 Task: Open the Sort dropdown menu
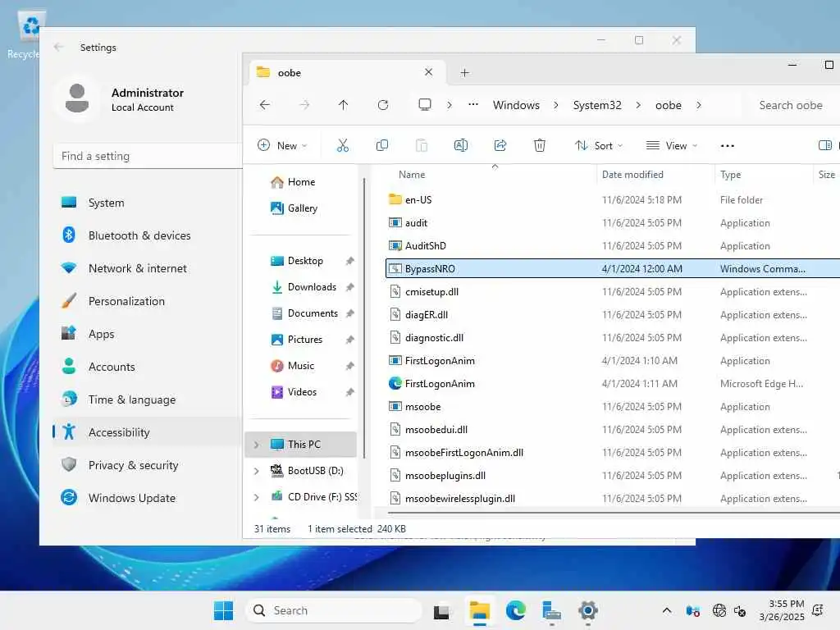(598, 146)
